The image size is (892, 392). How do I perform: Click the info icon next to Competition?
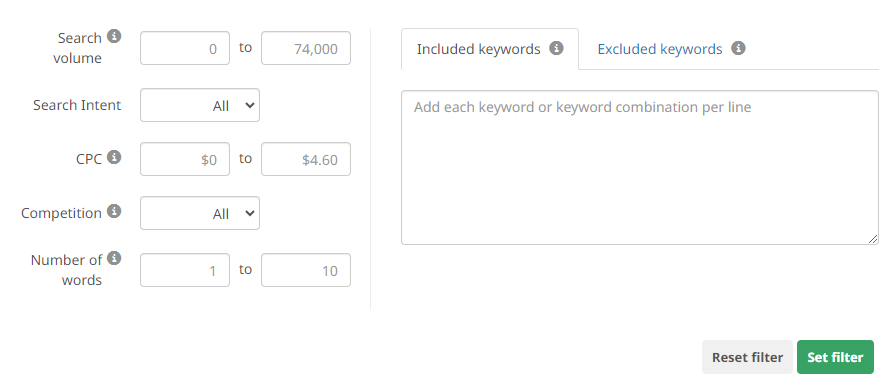(x=114, y=211)
